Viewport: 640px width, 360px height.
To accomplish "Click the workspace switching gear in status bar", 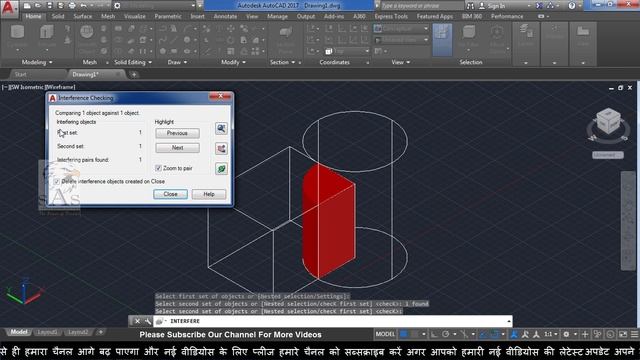I will (566, 334).
